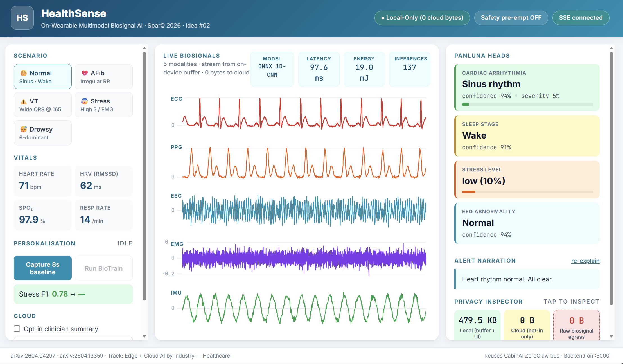Click the IDLE personalisation status

pyautogui.click(x=125, y=243)
